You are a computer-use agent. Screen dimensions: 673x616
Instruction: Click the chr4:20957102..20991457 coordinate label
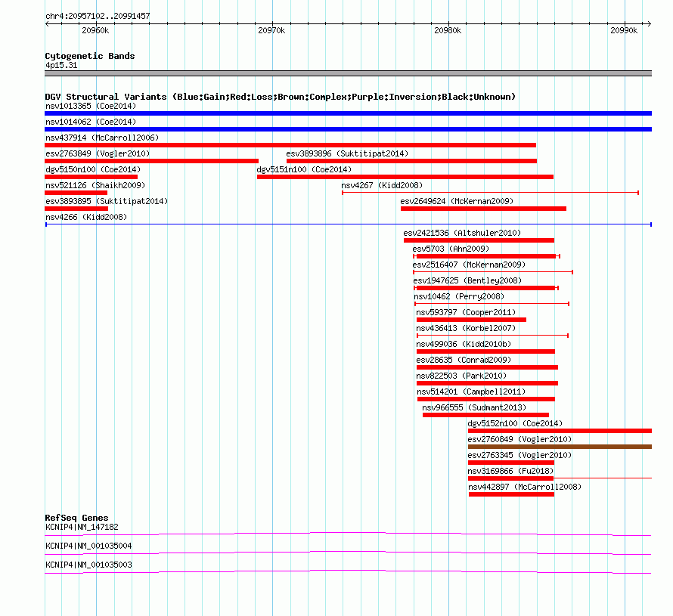tap(98, 16)
